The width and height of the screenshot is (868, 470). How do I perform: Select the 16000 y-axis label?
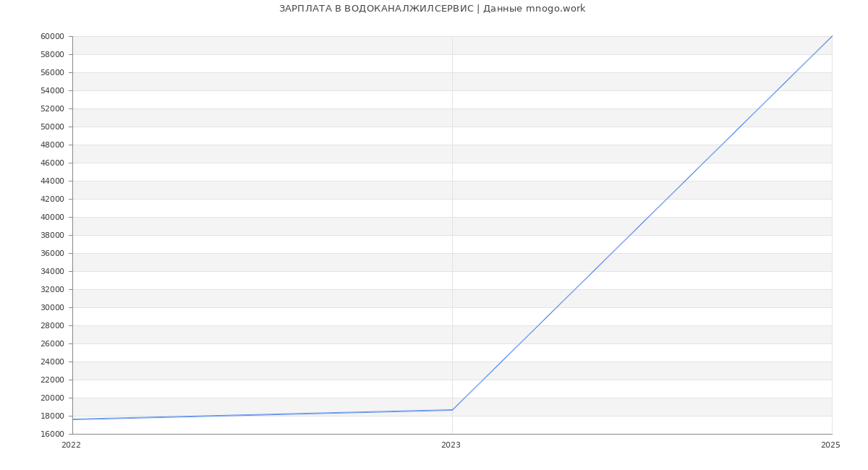tap(53, 434)
